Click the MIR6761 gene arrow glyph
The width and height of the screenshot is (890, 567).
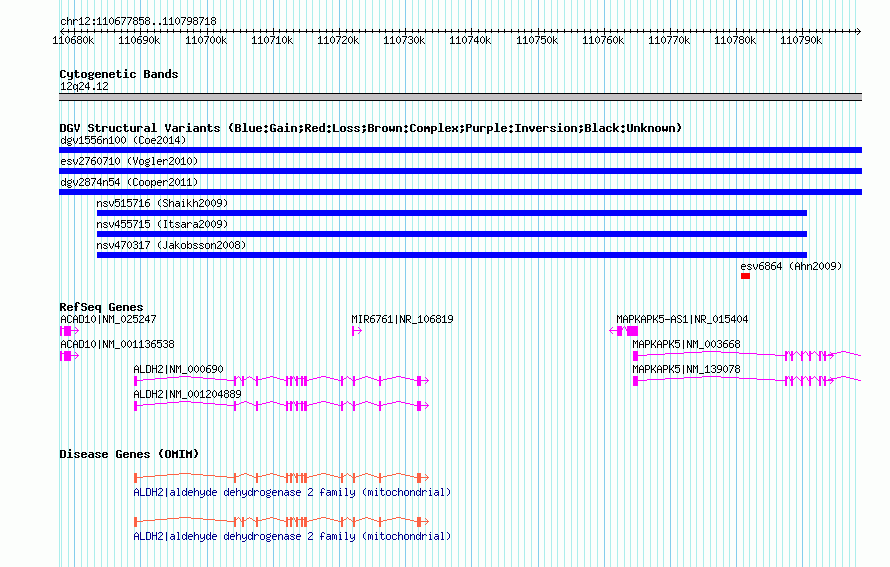[x=356, y=331]
